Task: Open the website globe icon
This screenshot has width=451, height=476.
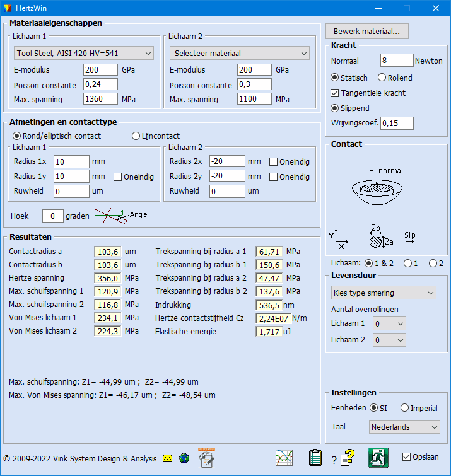Action: click(x=184, y=458)
